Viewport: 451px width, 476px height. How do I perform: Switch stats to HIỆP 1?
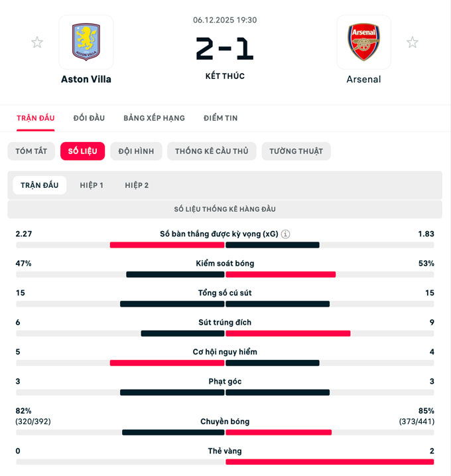coord(92,185)
